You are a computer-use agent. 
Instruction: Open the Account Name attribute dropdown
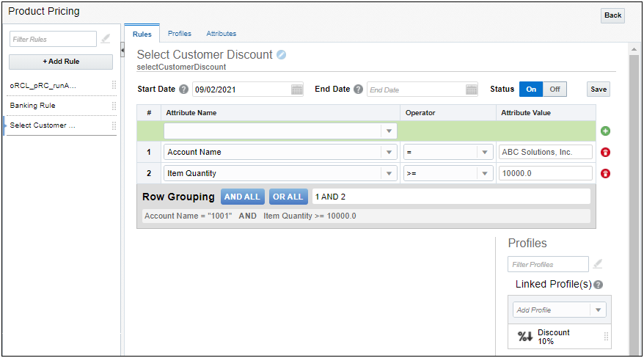389,153
